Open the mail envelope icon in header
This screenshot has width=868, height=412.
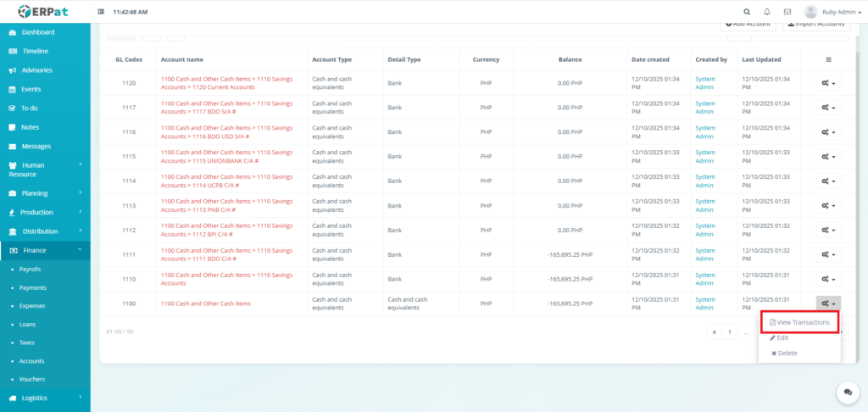(x=787, y=12)
